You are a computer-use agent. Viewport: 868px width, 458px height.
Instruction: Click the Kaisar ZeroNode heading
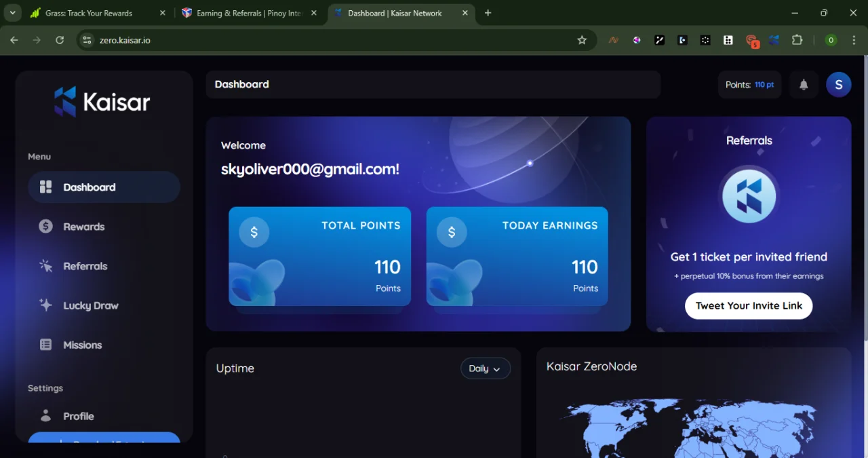click(x=592, y=366)
